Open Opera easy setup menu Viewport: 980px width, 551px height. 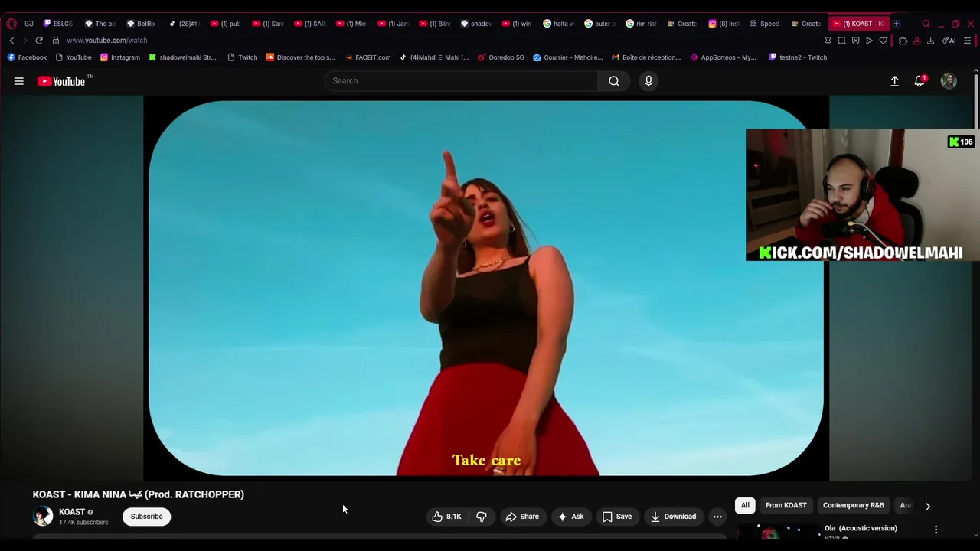[x=968, y=41]
